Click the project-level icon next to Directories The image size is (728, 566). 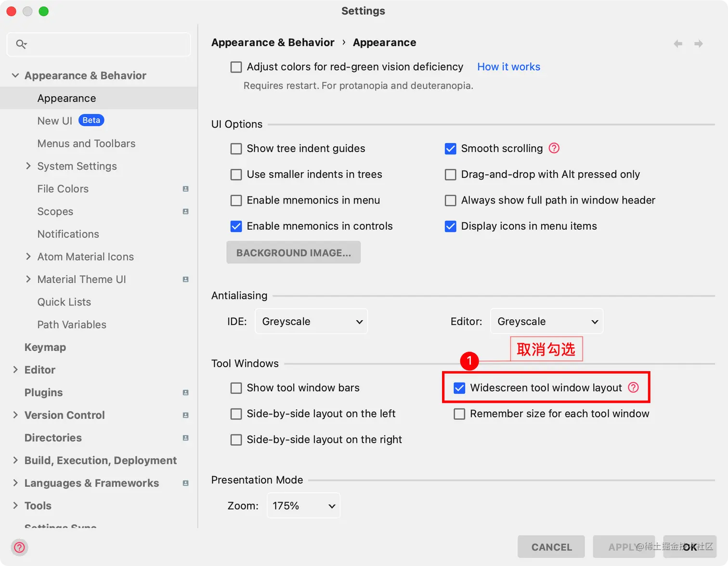click(186, 438)
